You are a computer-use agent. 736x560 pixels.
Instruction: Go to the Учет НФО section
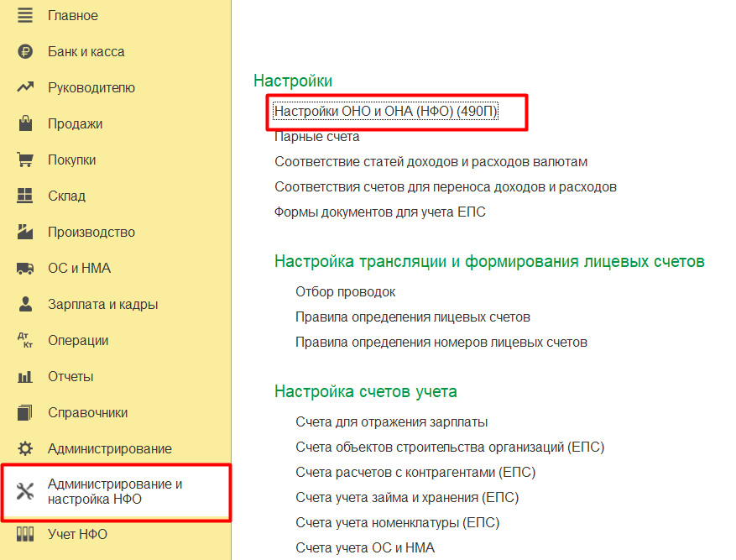pos(77,534)
